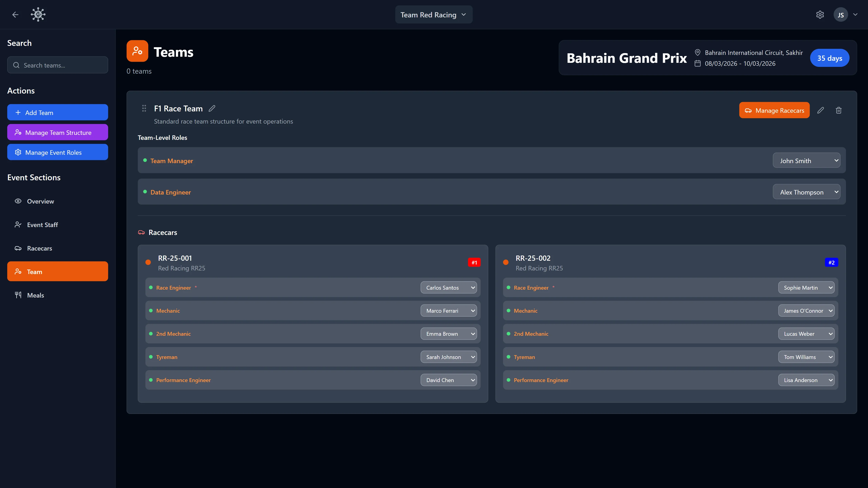Viewport: 868px width, 488px height.
Task: Switch to the Overview section
Action: [x=40, y=201]
